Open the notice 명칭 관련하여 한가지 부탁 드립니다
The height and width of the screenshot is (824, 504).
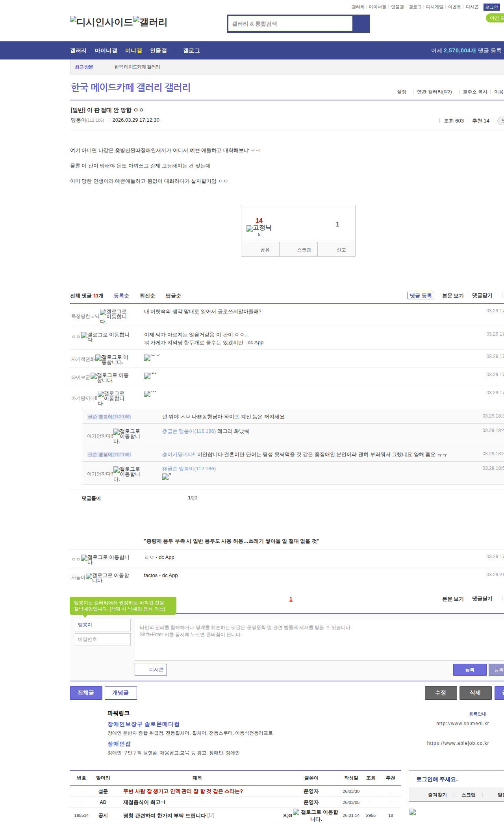(165, 815)
